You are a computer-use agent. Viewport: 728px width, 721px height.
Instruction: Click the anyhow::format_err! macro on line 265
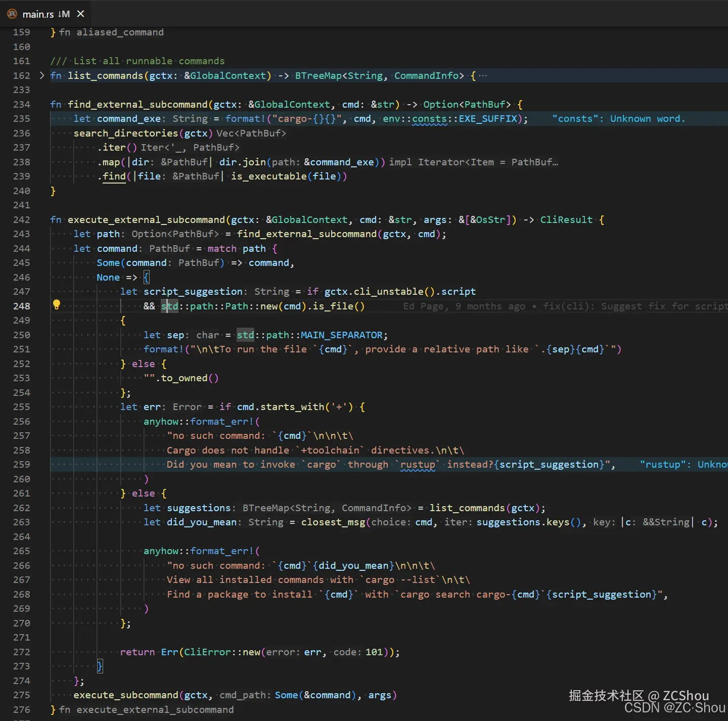[x=199, y=551]
